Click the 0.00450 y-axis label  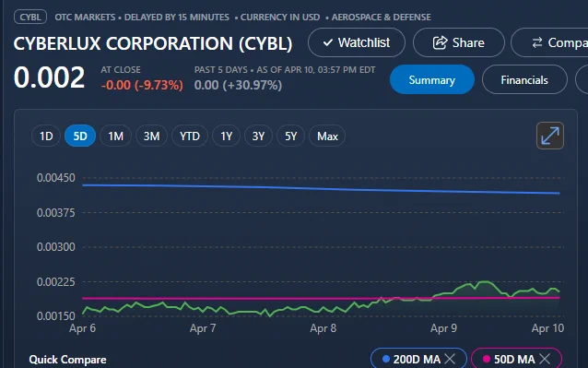tap(56, 178)
